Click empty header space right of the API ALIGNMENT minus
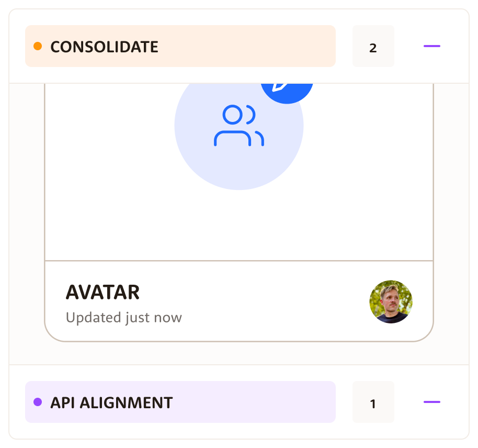The height and width of the screenshot is (448, 478). coord(455,402)
